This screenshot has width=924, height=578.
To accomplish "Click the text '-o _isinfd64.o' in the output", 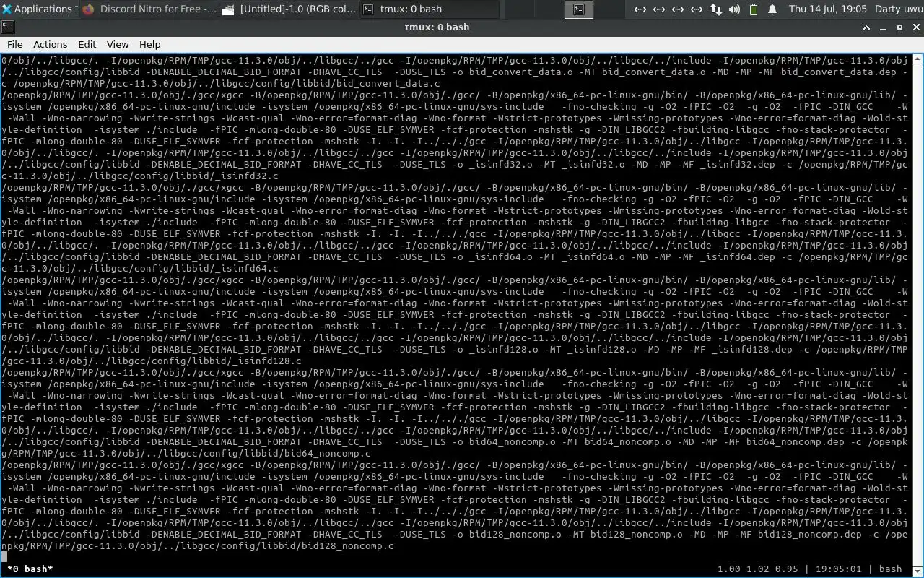I will click(492, 257).
